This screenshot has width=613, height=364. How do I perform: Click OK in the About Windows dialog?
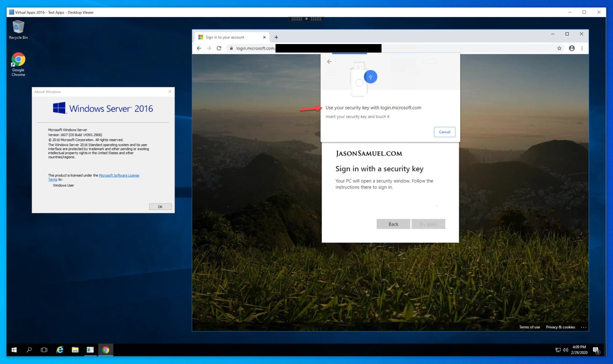coord(160,207)
